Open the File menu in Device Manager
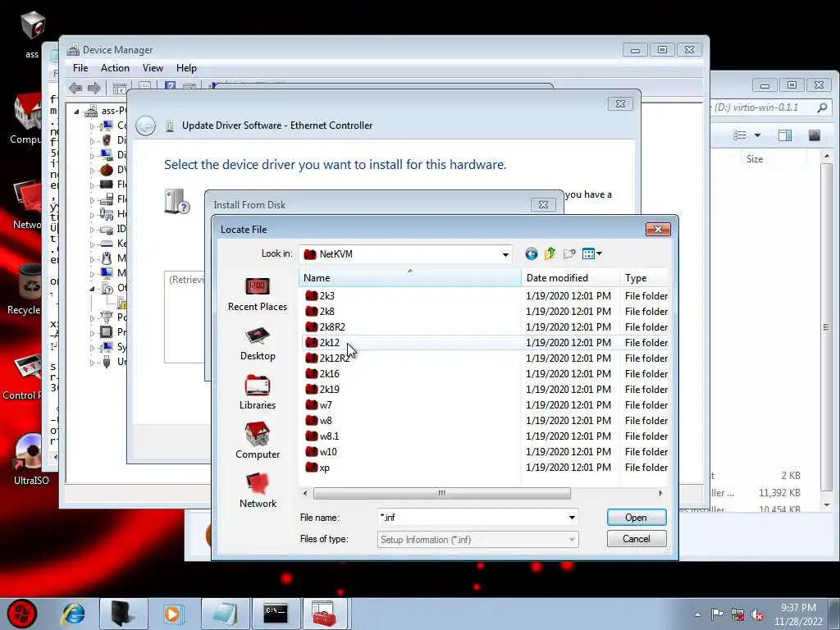 click(80, 68)
